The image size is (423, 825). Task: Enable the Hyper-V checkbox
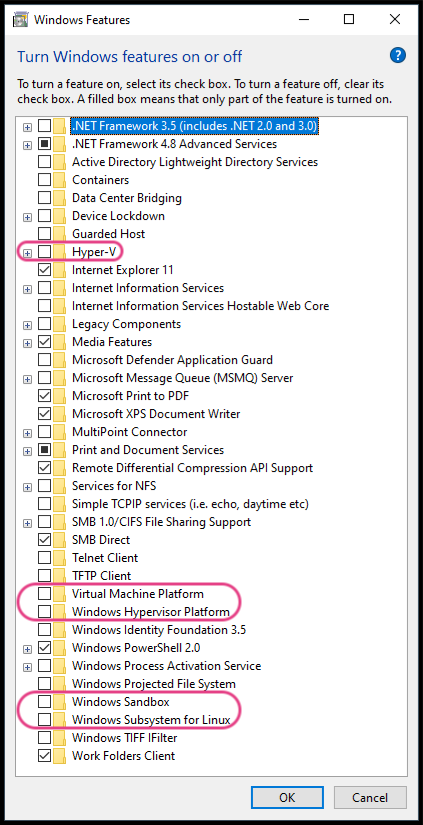coord(45,252)
